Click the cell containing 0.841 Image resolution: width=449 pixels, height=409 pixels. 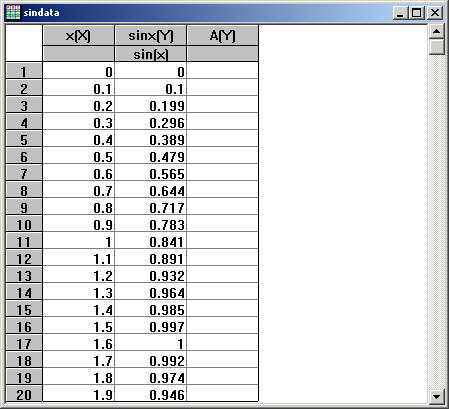click(x=151, y=241)
